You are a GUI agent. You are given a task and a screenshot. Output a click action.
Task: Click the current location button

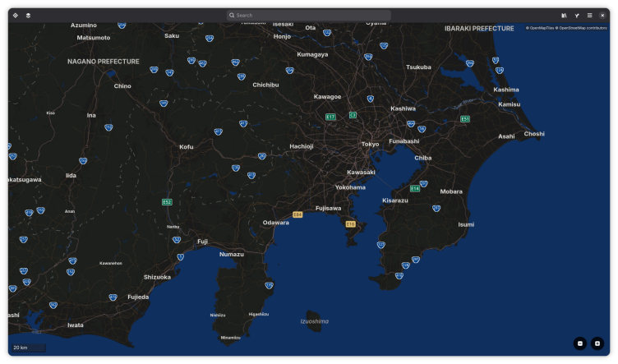pyautogui.click(x=16, y=15)
